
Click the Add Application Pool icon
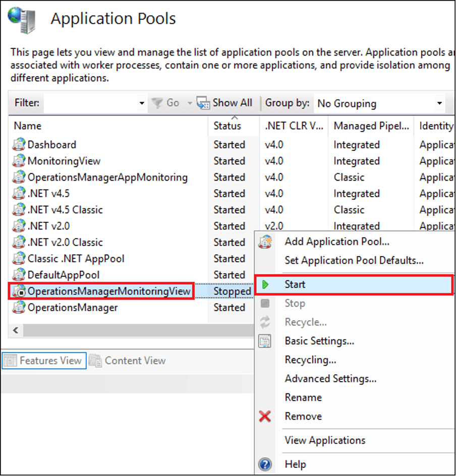coord(265,242)
